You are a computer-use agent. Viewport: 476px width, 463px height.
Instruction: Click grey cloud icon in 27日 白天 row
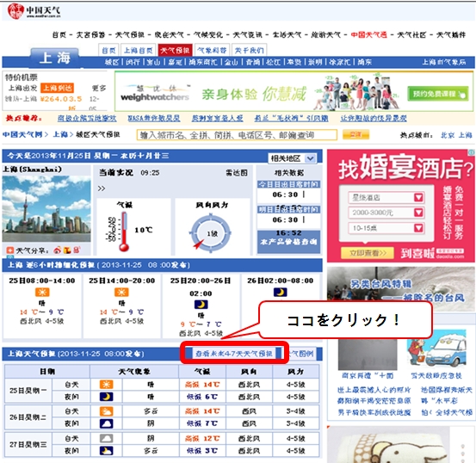106,438
